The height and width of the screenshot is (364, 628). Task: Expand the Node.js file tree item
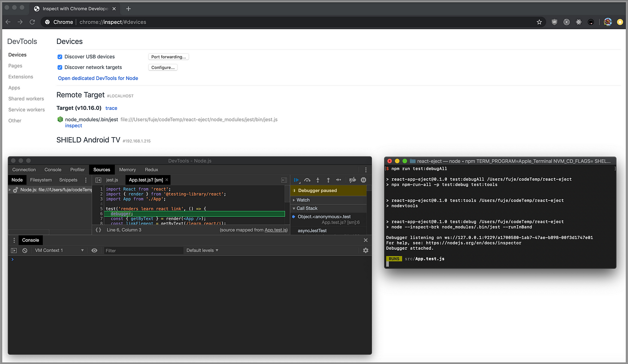click(10, 190)
